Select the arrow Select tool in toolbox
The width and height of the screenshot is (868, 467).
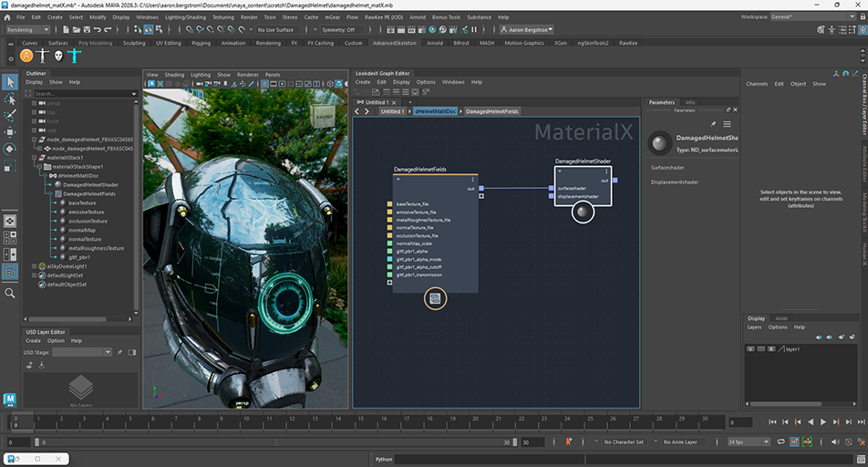pyautogui.click(x=10, y=82)
